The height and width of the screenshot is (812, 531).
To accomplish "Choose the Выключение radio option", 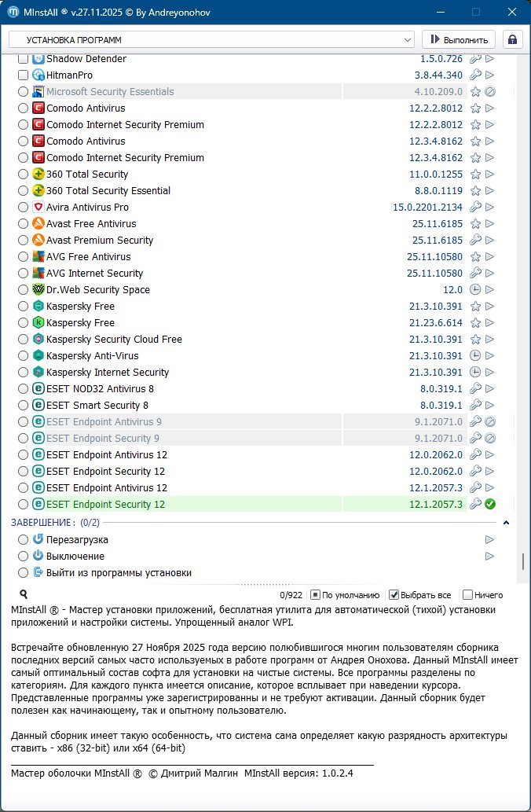I will [x=23, y=557].
